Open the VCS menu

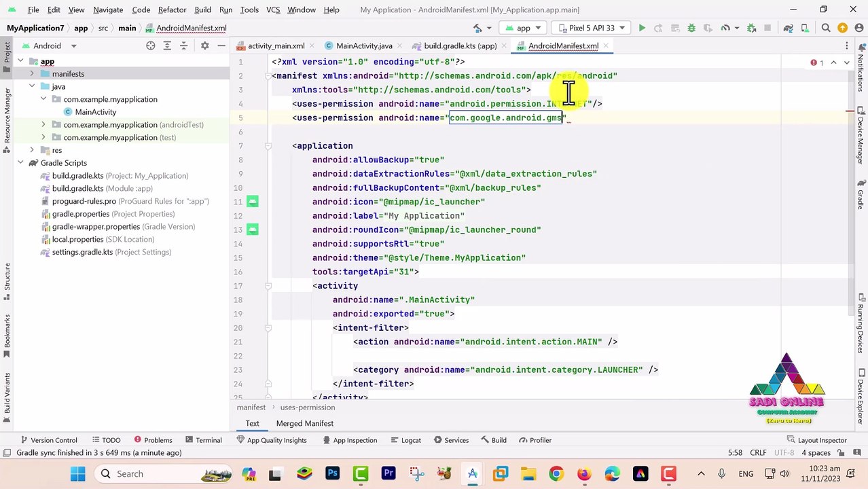273,10
